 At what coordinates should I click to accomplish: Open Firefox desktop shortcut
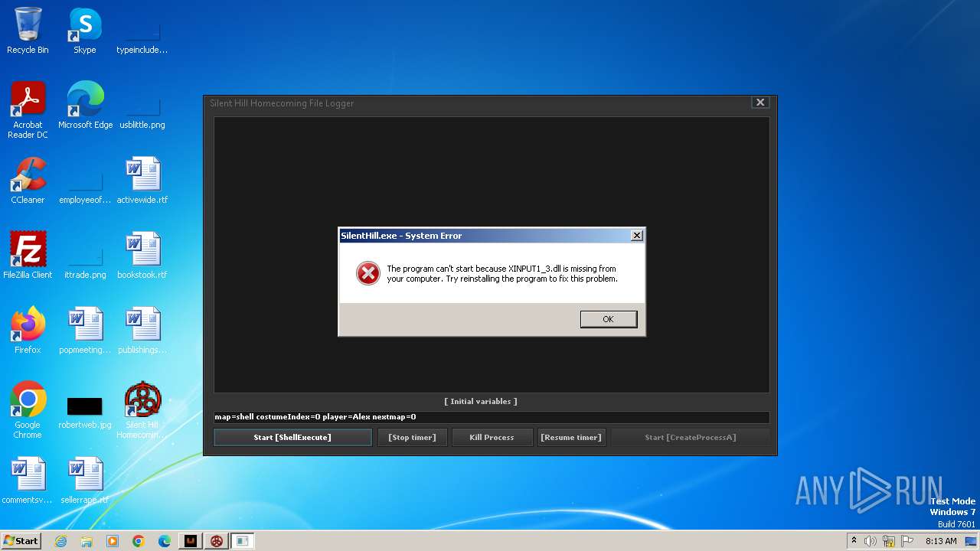[28, 331]
